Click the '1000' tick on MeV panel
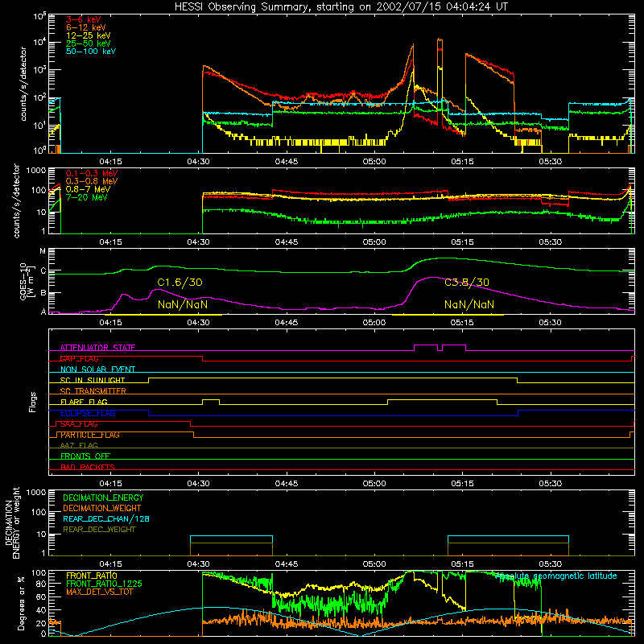 click(x=36, y=171)
